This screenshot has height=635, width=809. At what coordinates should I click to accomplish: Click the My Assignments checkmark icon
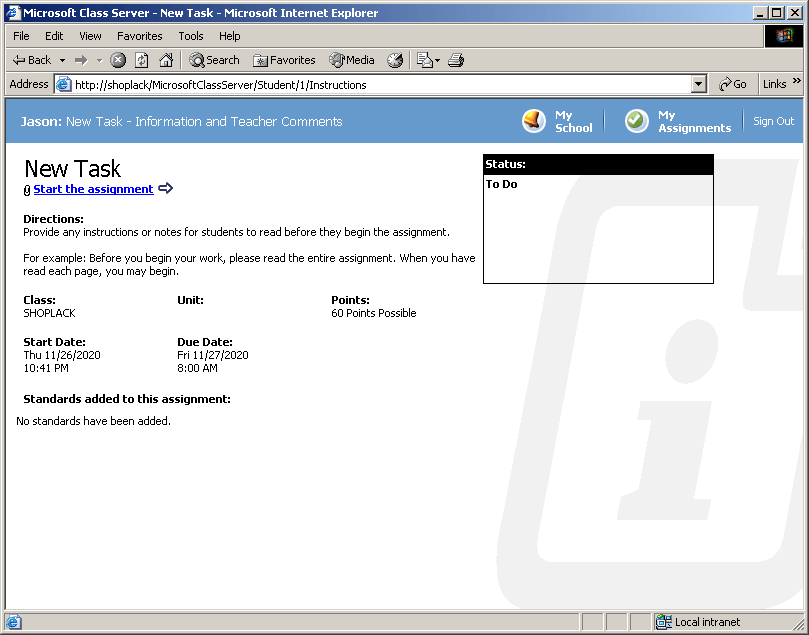(x=637, y=121)
